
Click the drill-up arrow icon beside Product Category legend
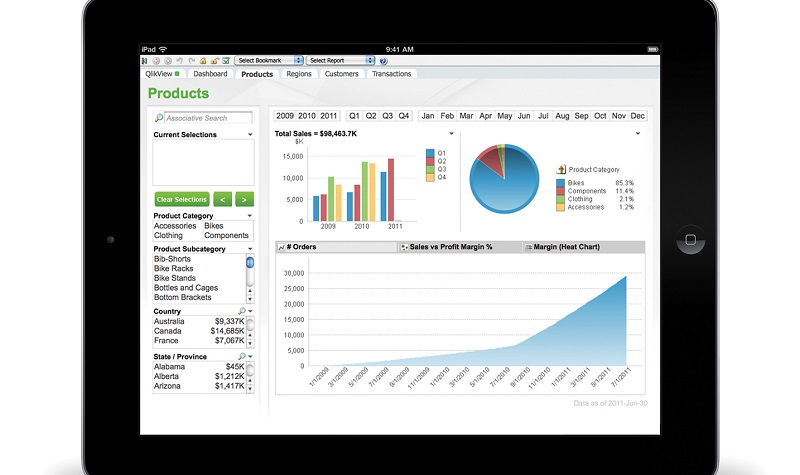tap(561, 169)
